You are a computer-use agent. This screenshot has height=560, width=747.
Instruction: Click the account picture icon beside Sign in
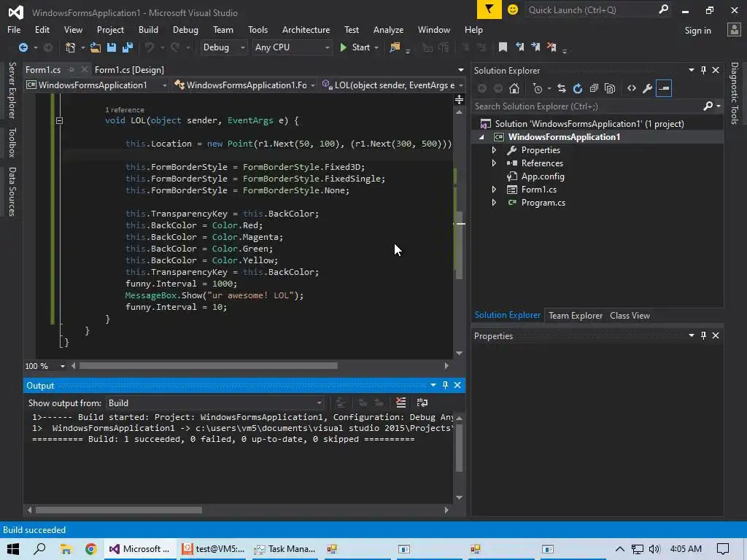[x=734, y=29]
